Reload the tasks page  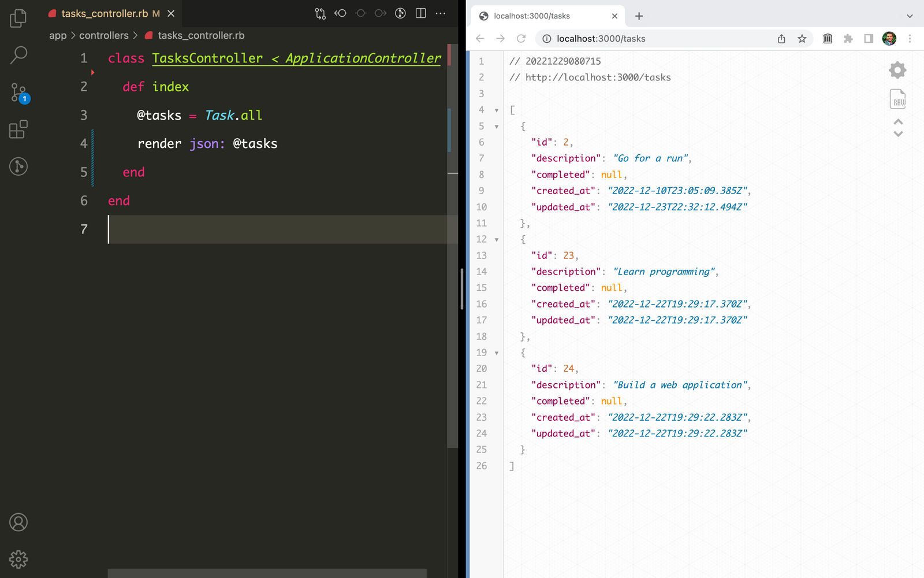click(x=521, y=39)
